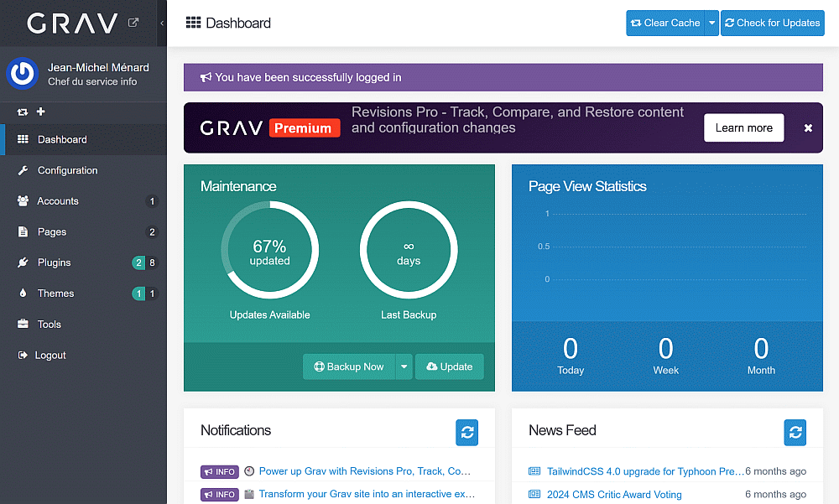This screenshot has width=839, height=504.
Task: Open the Configuration menu item
Action: click(67, 170)
